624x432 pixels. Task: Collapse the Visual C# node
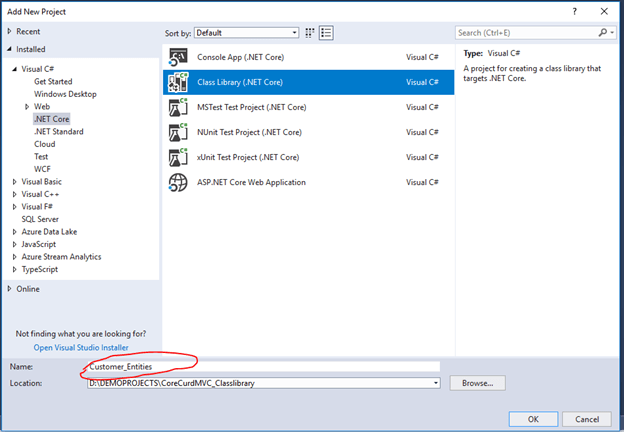15,69
